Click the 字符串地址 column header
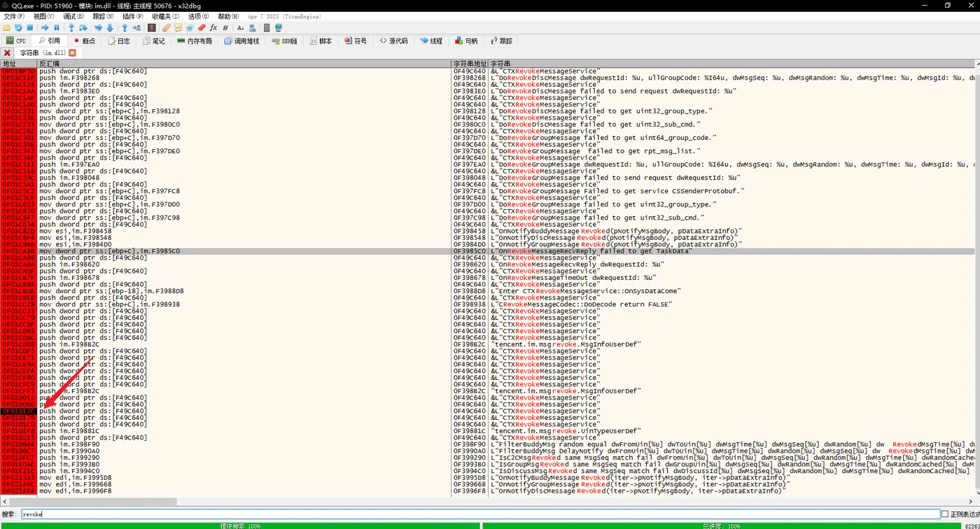 470,64
